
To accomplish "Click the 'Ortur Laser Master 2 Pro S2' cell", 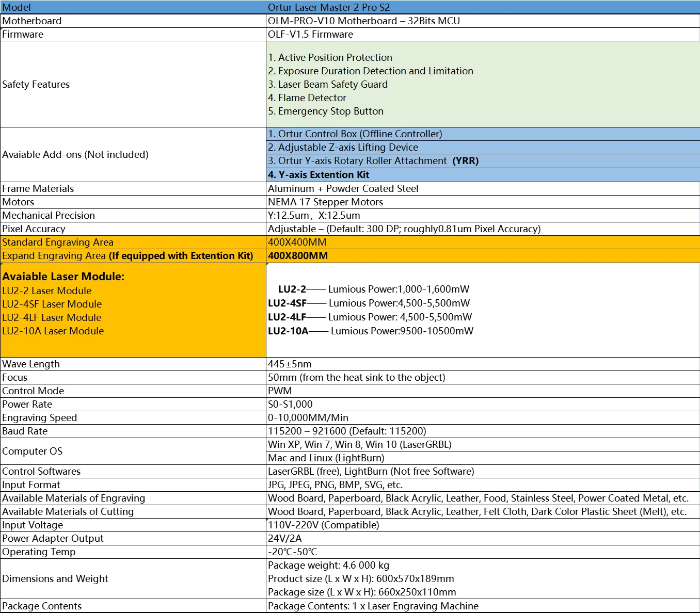I will [483, 7].
